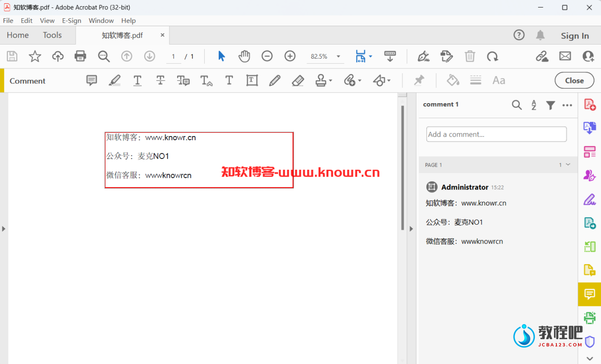
Task: Close the 知软博客.pdf tab
Action: (162, 35)
